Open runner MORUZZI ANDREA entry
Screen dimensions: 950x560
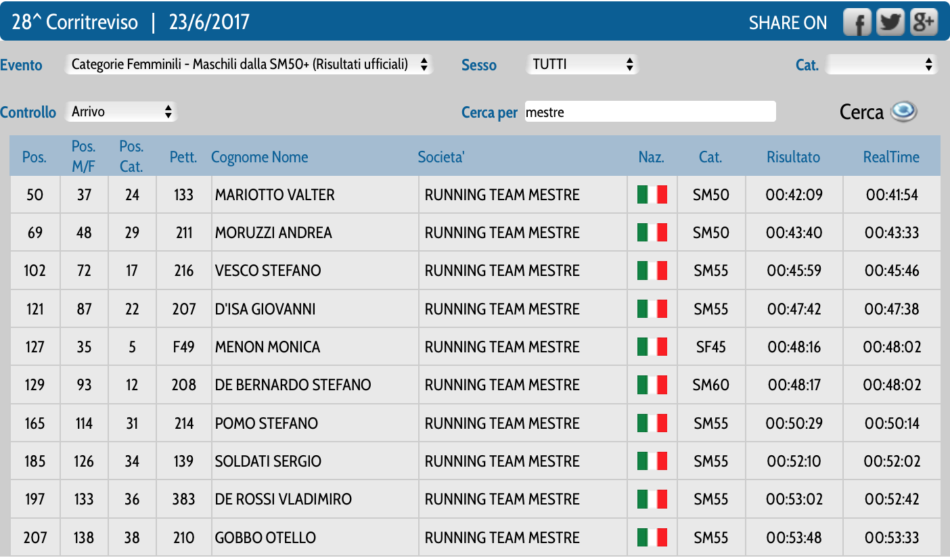(273, 233)
